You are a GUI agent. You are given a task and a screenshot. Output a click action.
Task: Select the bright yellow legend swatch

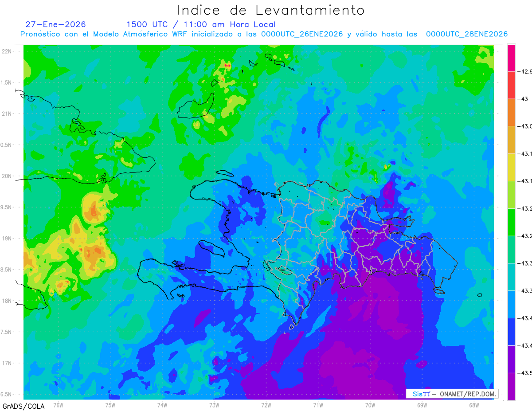[511, 167]
